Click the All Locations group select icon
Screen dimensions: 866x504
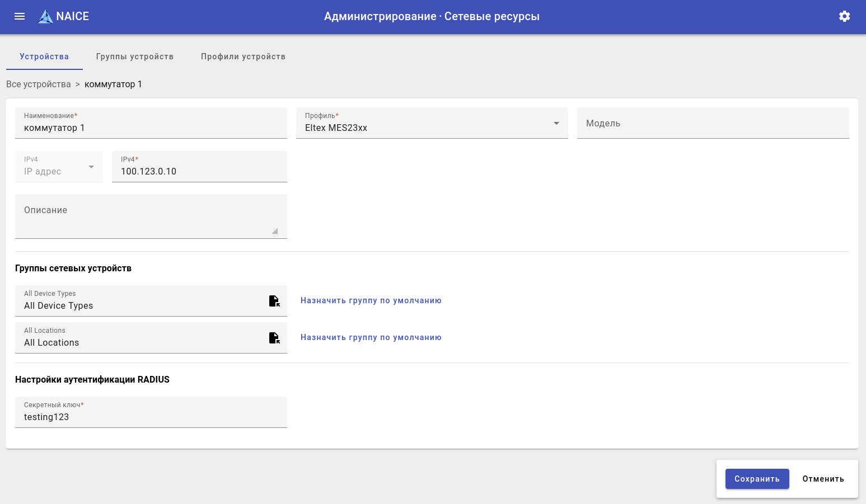[274, 338]
